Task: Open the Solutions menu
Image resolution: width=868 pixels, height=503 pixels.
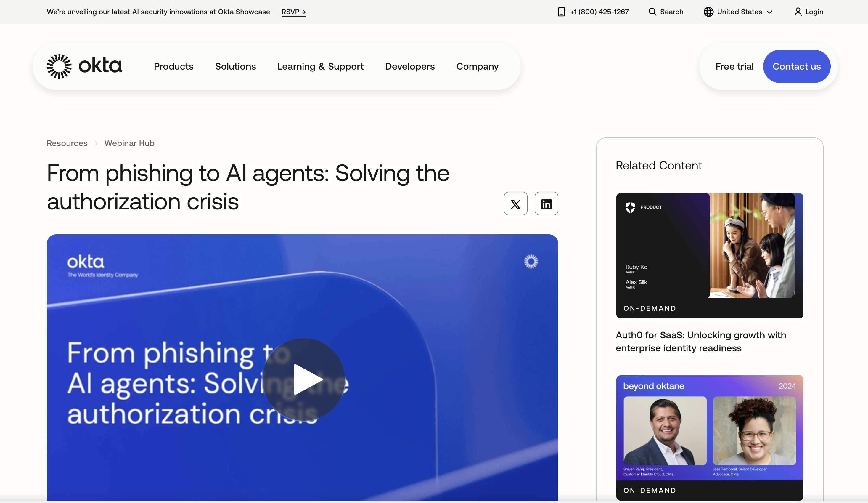Action: (236, 66)
